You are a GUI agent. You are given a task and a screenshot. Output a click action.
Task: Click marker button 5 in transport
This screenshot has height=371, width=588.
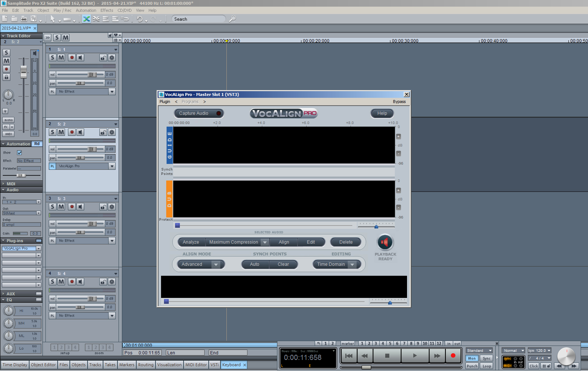click(390, 343)
